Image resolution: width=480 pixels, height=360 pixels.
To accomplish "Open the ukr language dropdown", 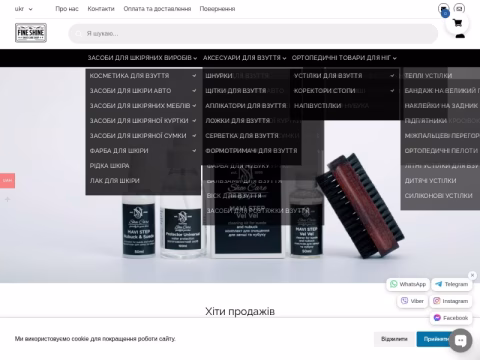I will pyautogui.click(x=24, y=9).
